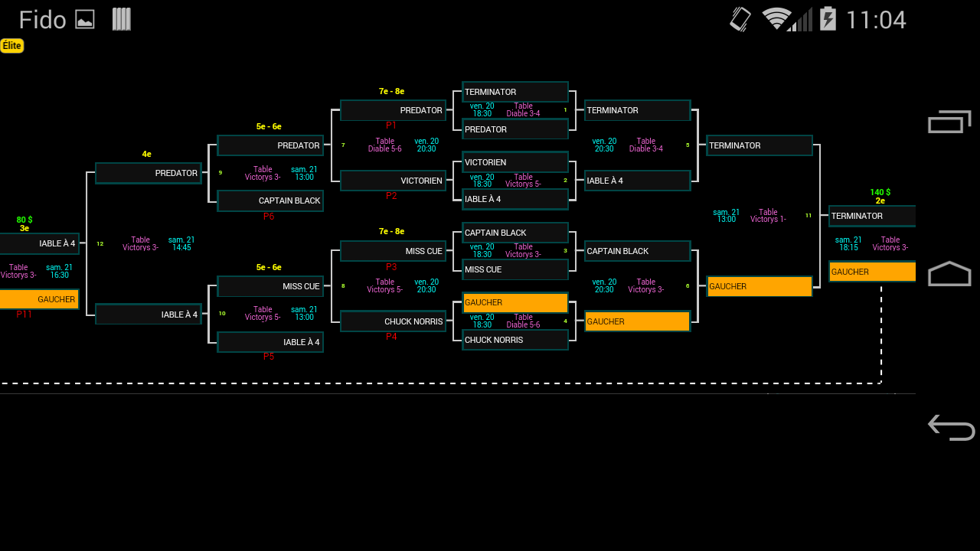Select orange GAUCHER box in match 11

(759, 286)
